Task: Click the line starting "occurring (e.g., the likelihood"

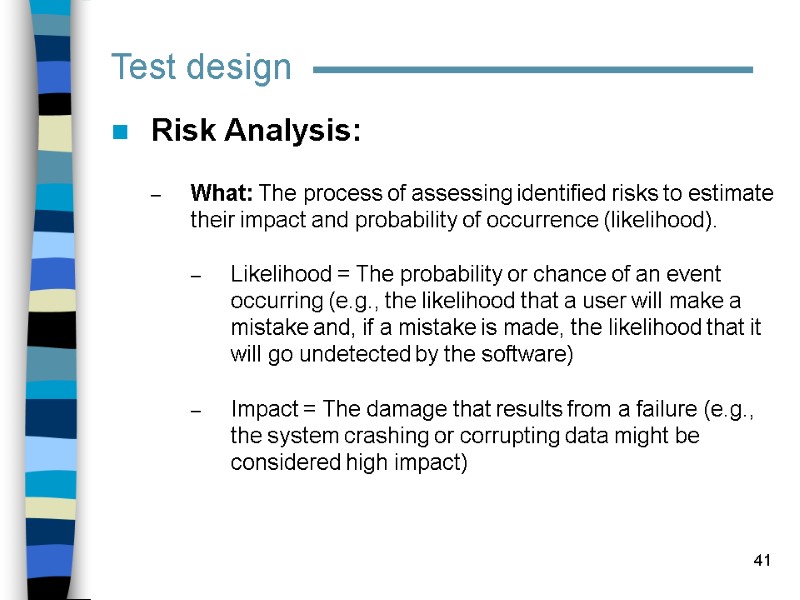Action: pos(485,301)
